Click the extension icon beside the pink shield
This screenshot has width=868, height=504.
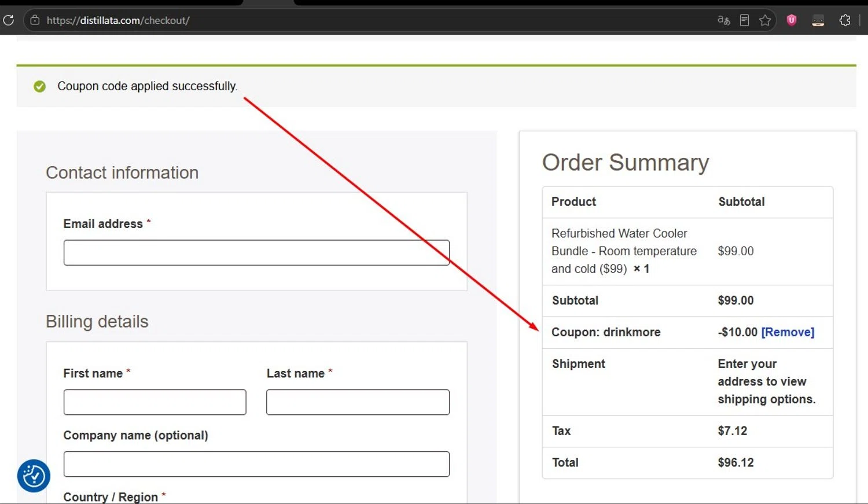click(x=818, y=21)
